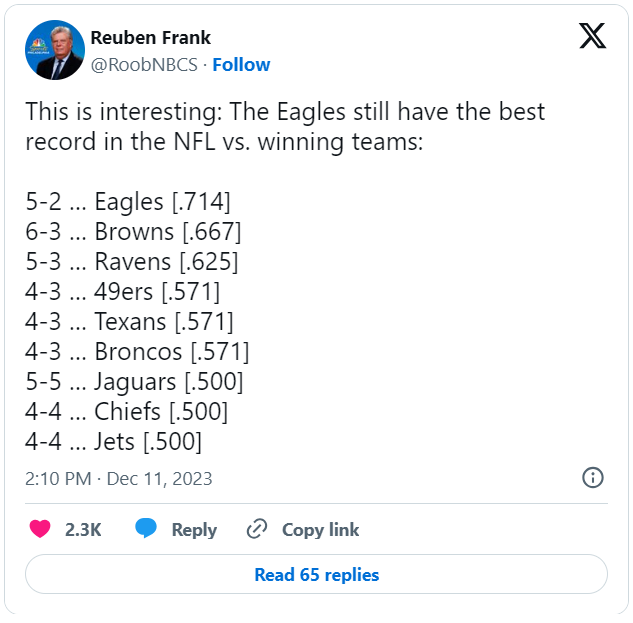The image size is (633, 623).
Task: Click the Reuben Frank display name
Action: [151, 38]
